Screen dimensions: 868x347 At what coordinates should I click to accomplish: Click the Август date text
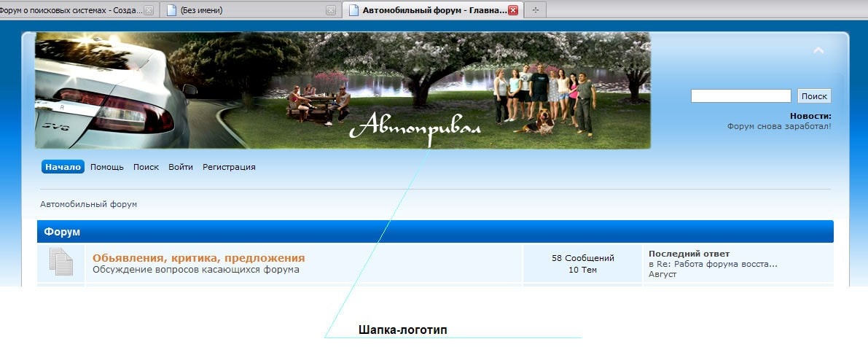pos(662,274)
